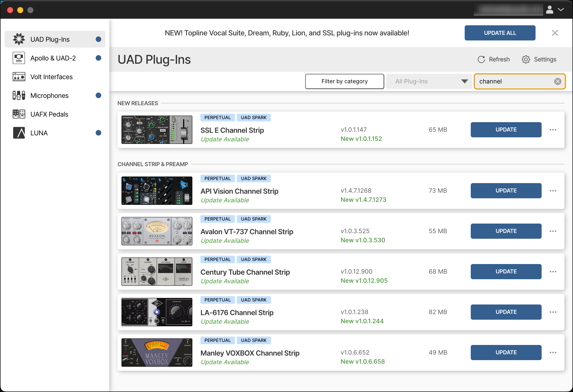Open more options for LA-6176 Channel Strip

coord(553,312)
